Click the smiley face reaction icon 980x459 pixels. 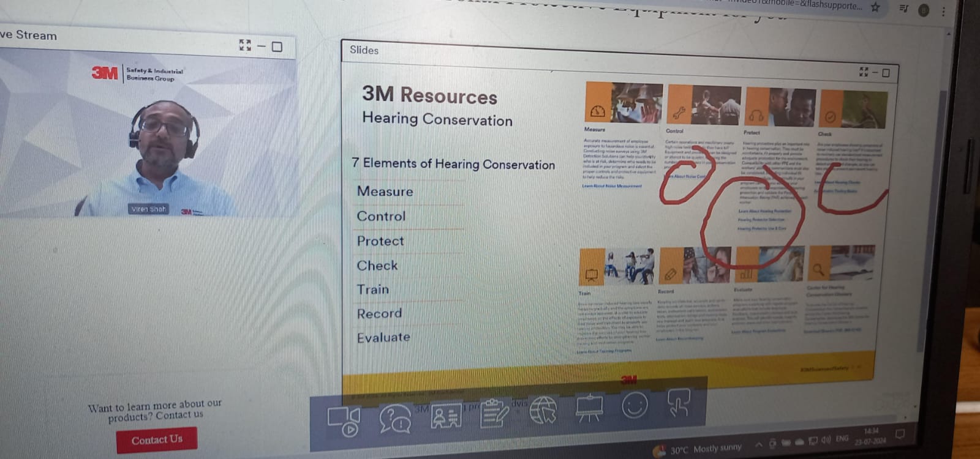[635, 405]
